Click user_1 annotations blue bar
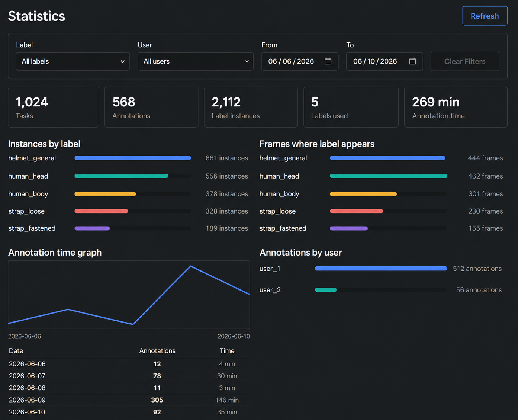518x420 pixels. (x=381, y=268)
